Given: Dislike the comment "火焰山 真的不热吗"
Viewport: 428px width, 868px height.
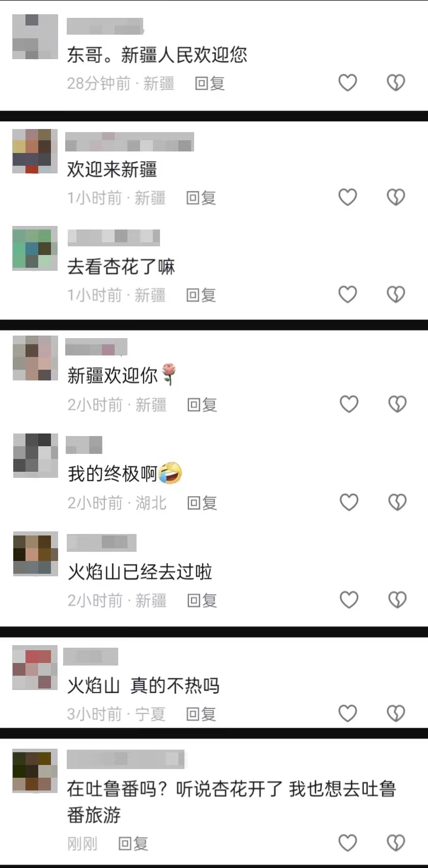Looking at the screenshot, I should [x=396, y=713].
